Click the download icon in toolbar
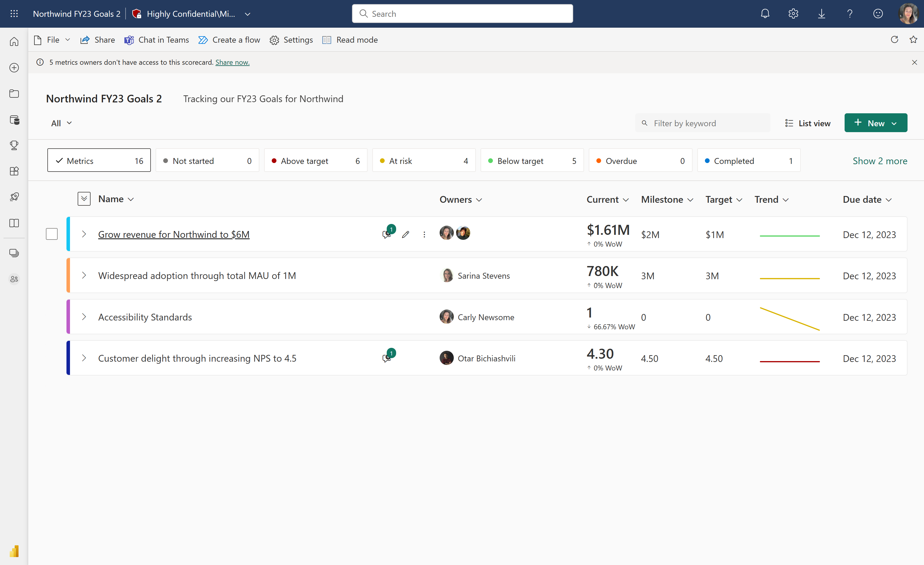The height and width of the screenshot is (565, 924). click(822, 13)
